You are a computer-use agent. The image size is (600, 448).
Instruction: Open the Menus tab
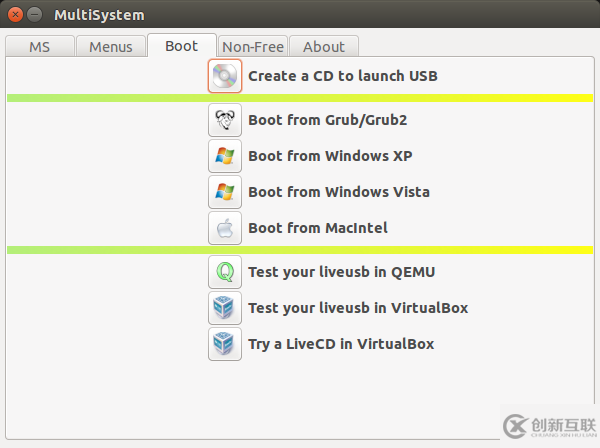point(111,47)
